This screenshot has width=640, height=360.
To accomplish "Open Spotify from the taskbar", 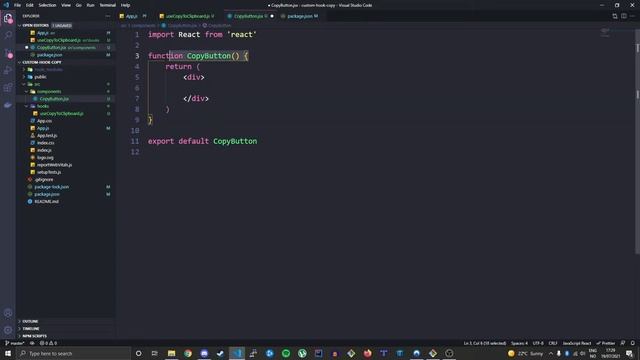I will tap(286, 353).
